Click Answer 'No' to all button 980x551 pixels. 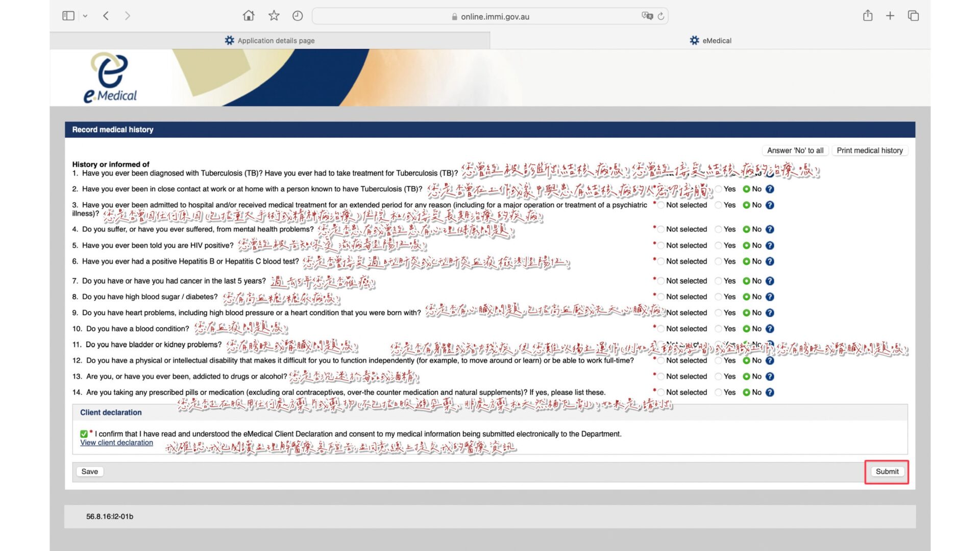[x=795, y=151]
